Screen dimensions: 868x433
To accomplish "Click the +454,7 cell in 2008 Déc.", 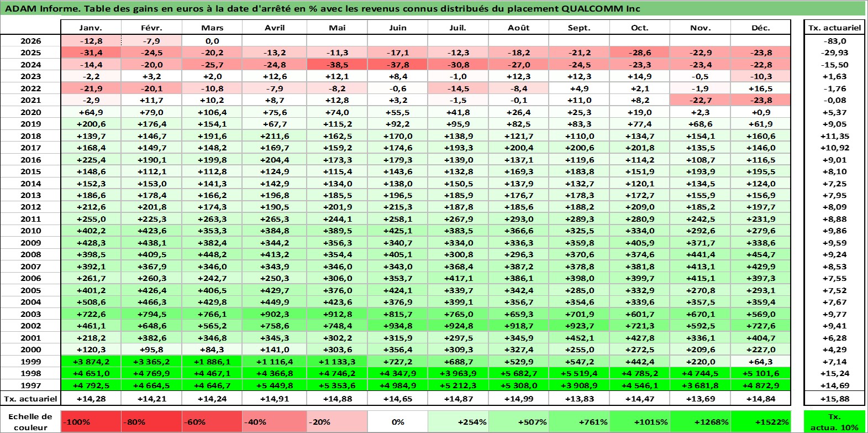I will coord(761,254).
